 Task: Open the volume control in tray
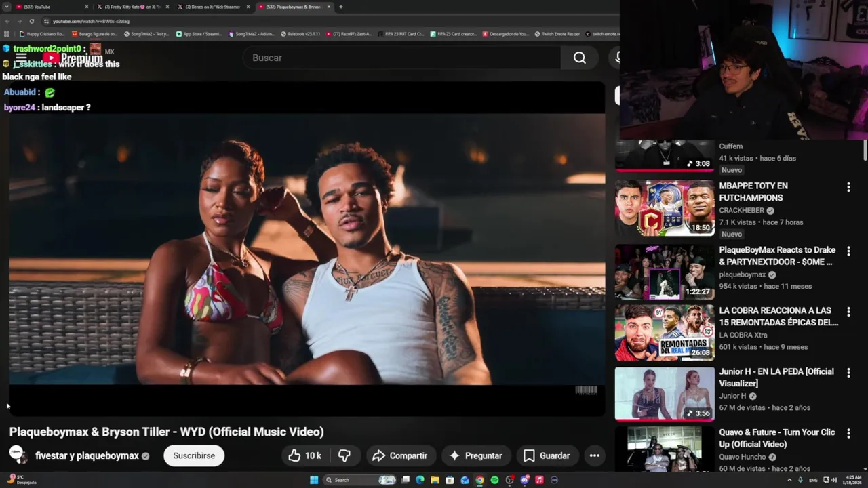[x=835, y=480]
